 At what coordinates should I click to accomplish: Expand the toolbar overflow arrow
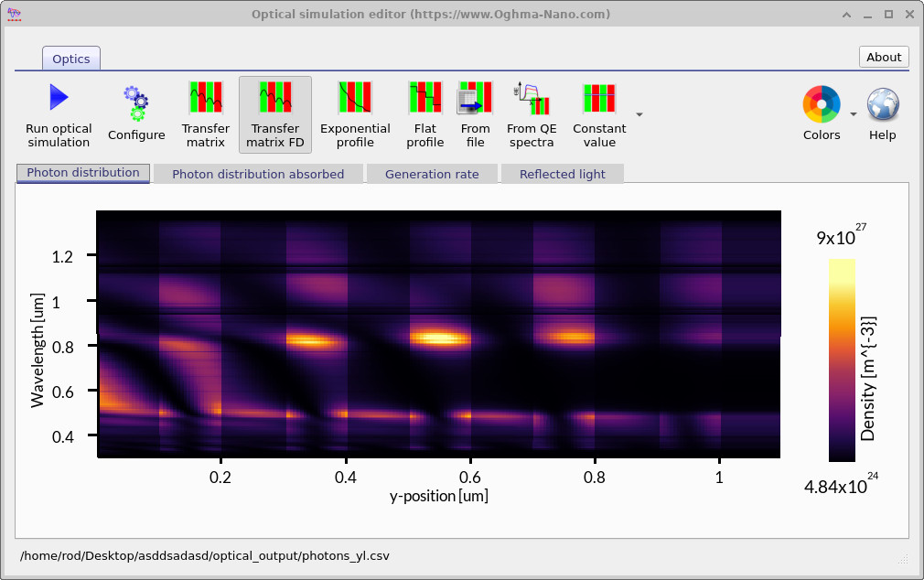click(x=639, y=114)
